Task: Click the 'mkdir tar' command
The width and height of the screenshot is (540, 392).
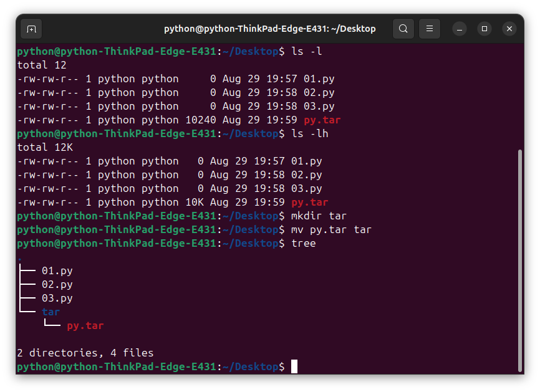Action: click(319, 216)
